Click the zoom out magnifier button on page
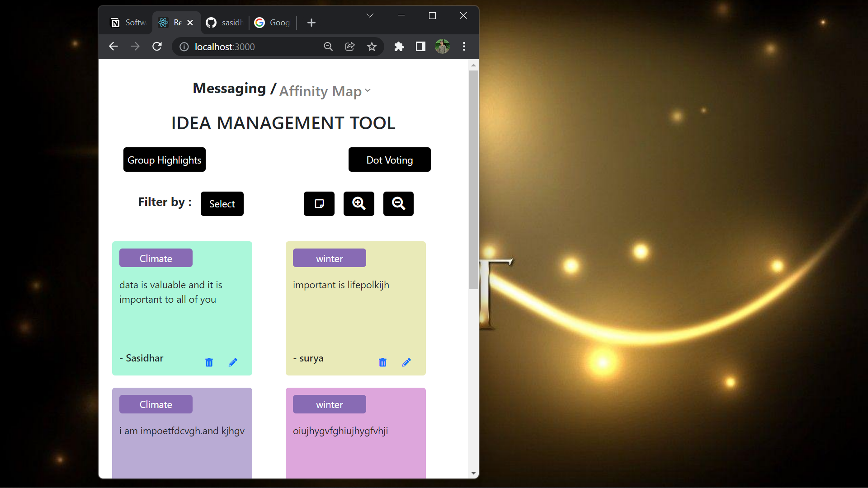This screenshot has width=868, height=488. coord(398,204)
